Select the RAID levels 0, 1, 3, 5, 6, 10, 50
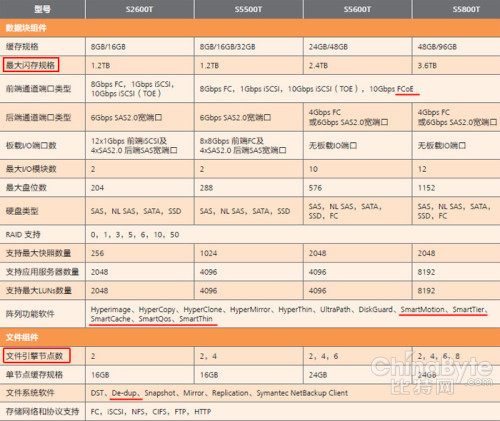 [x=135, y=235]
